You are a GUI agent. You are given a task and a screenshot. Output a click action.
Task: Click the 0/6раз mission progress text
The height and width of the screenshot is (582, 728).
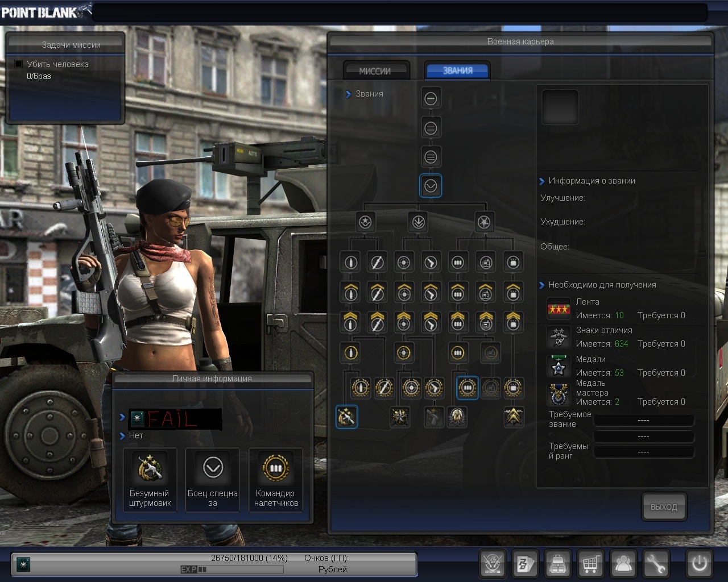(x=39, y=76)
